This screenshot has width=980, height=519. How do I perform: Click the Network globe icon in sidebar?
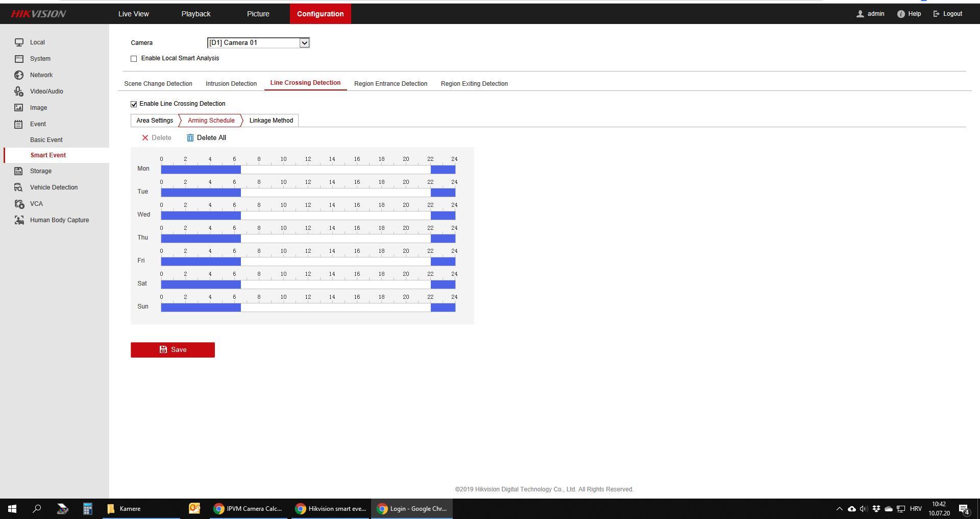[x=19, y=75]
